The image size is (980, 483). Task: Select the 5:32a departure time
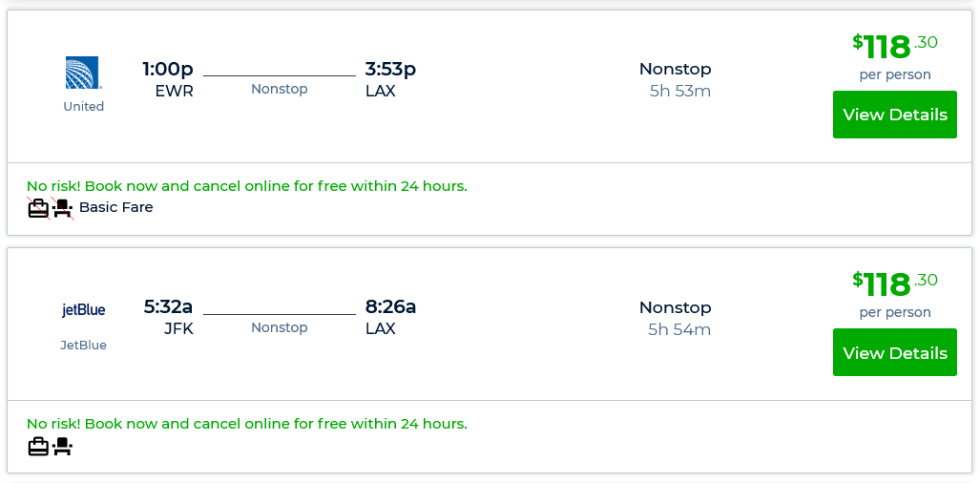168,306
